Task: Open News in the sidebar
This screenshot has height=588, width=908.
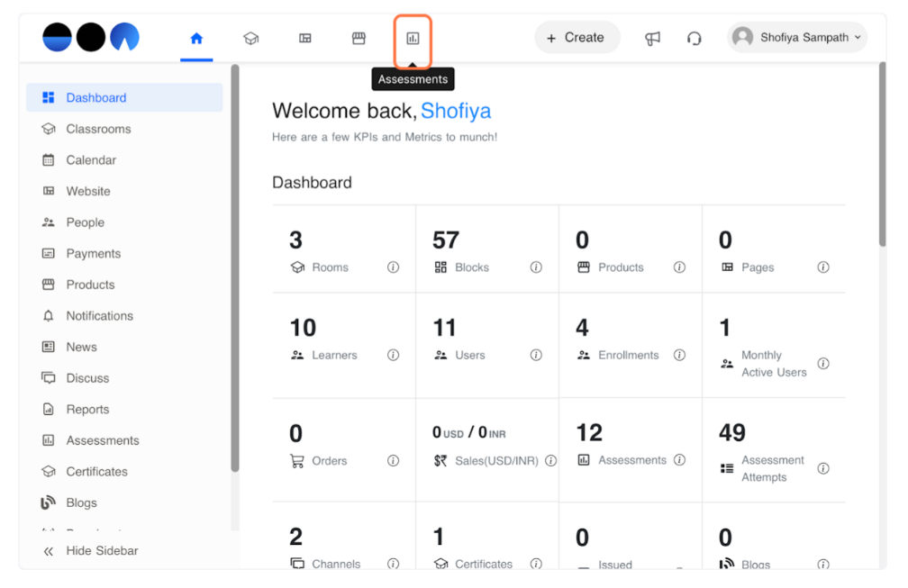Action: click(124, 348)
